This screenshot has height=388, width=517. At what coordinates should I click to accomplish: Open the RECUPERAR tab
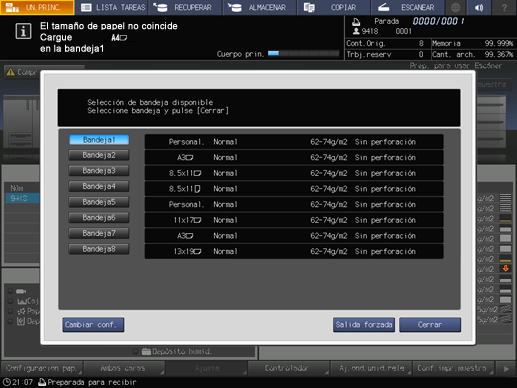click(185, 7)
